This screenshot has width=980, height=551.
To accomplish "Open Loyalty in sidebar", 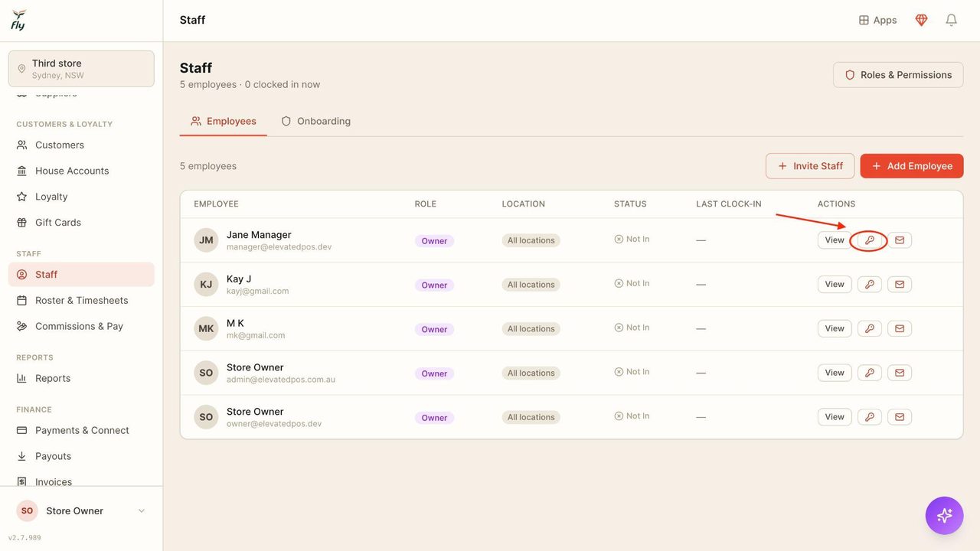I will click(81, 197).
